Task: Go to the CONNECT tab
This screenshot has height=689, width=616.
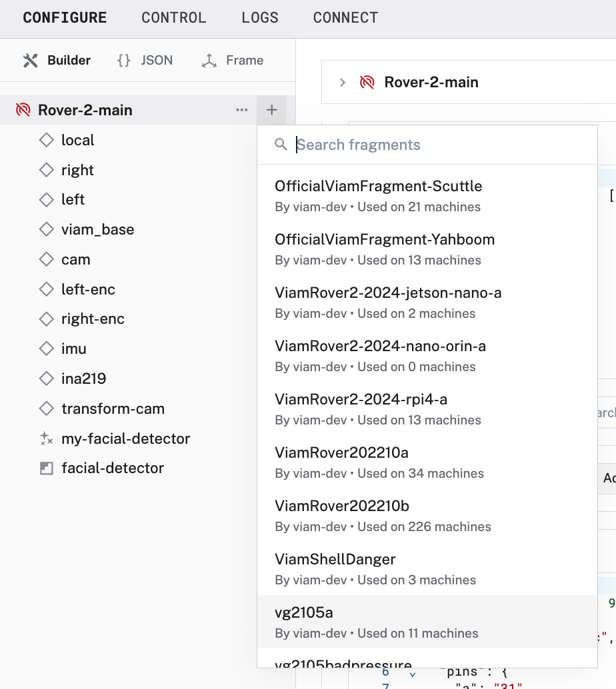Action: 345,18
